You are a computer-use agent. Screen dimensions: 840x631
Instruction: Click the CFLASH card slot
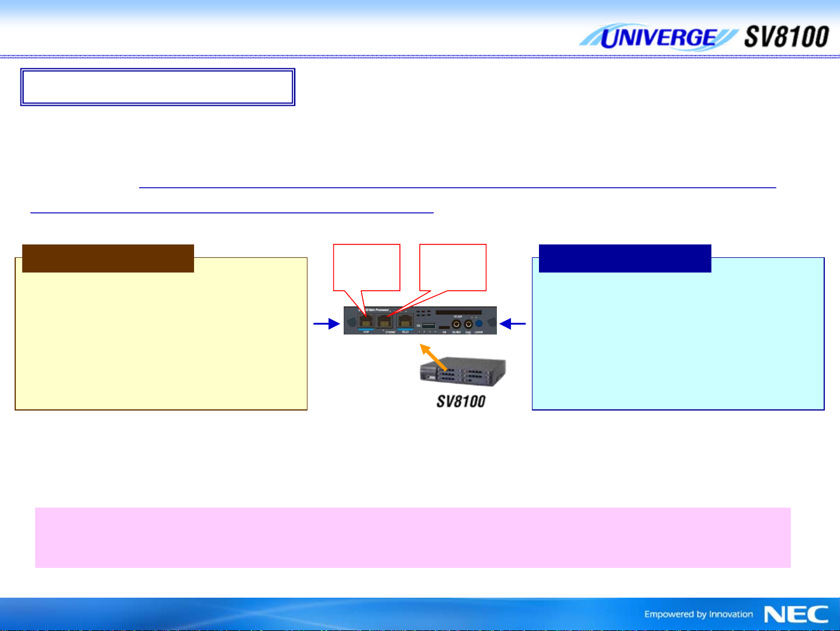(458, 312)
